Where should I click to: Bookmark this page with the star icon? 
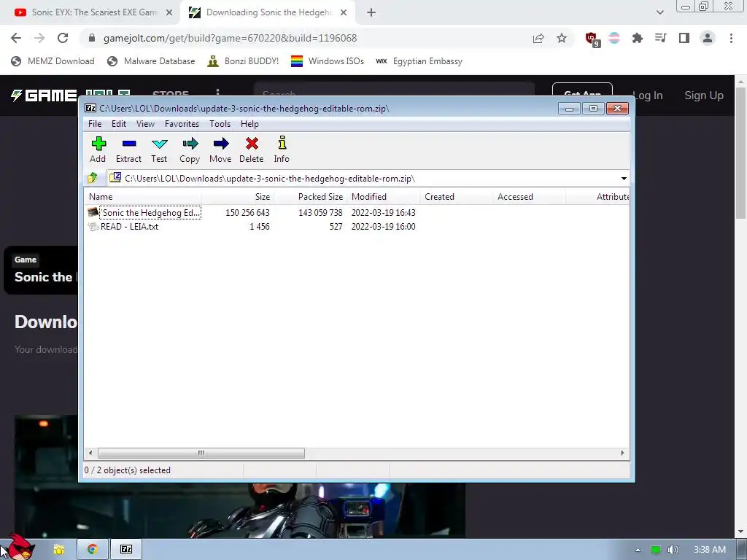[x=562, y=38]
